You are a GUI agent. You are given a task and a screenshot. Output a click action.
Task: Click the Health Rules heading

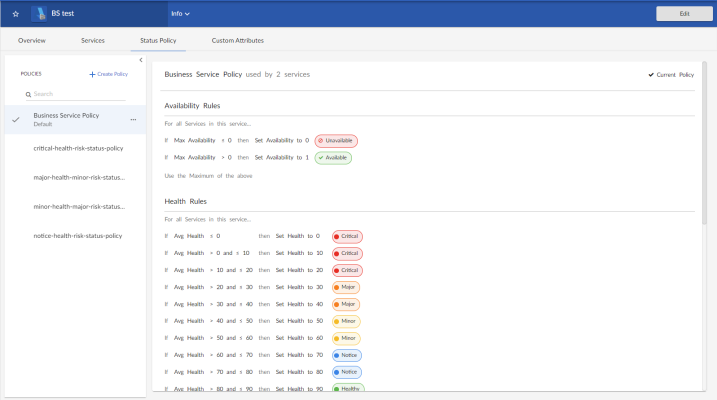[185, 201]
